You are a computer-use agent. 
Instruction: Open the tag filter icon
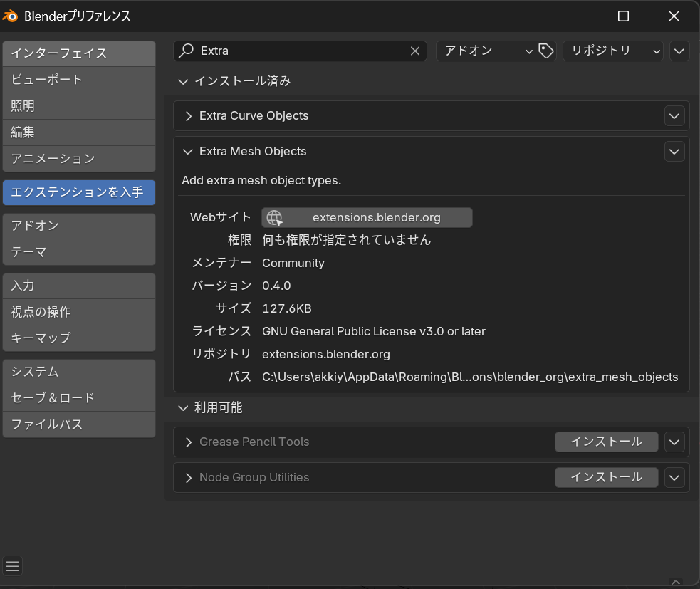pos(546,51)
